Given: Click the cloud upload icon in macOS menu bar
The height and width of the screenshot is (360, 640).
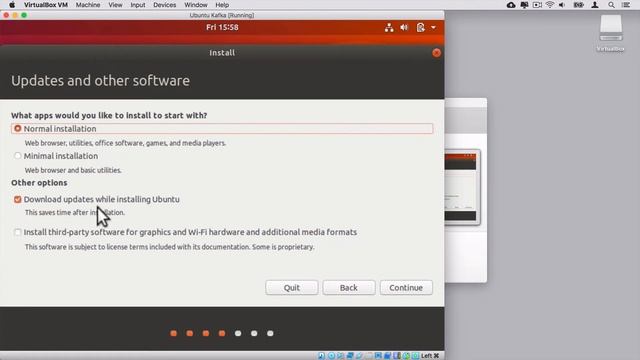Looking at the screenshot, I should tap(511, 5).
